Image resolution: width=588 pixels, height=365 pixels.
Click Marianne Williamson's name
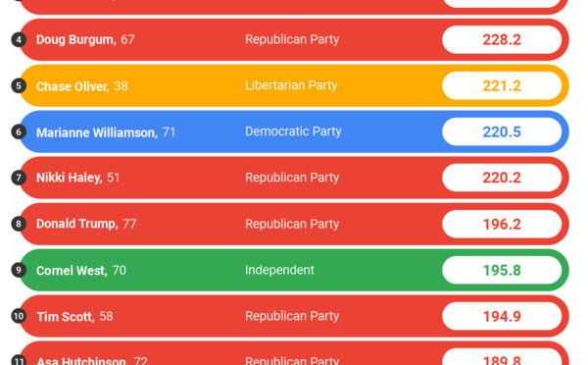[97, 132]
